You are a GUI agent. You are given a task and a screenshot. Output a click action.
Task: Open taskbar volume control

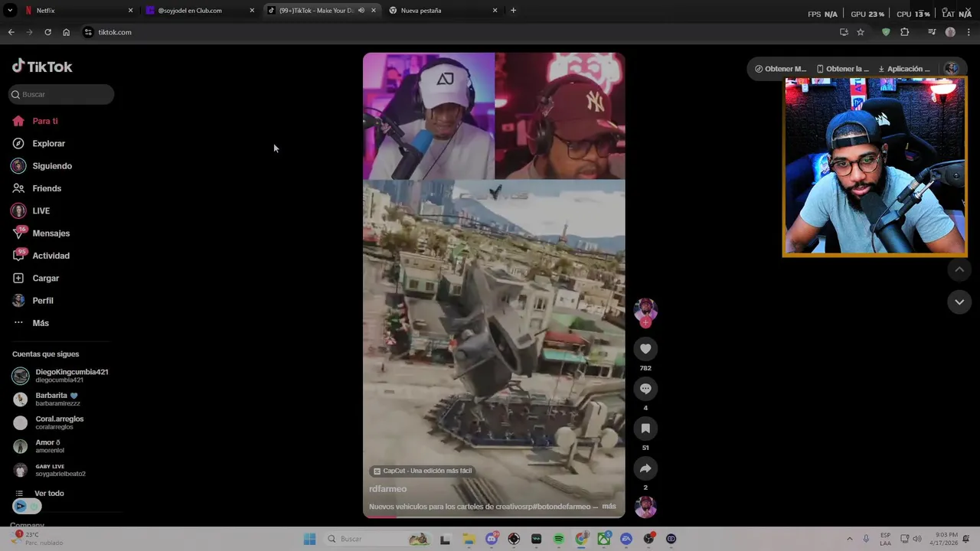point(917,539)
